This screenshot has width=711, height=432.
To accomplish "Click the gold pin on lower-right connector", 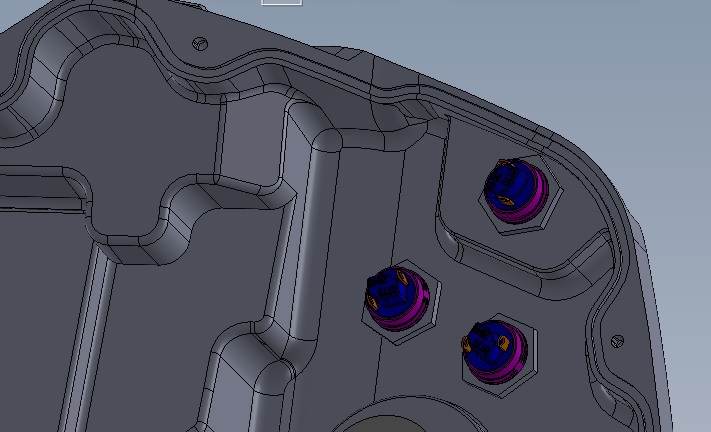I will [467, 345].
